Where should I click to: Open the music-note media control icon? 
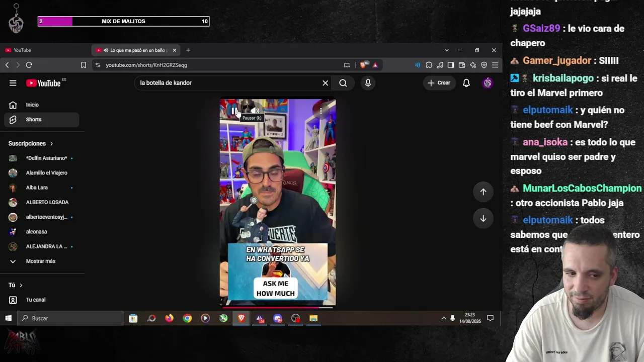pyautogui.click(x=440, y=65)
